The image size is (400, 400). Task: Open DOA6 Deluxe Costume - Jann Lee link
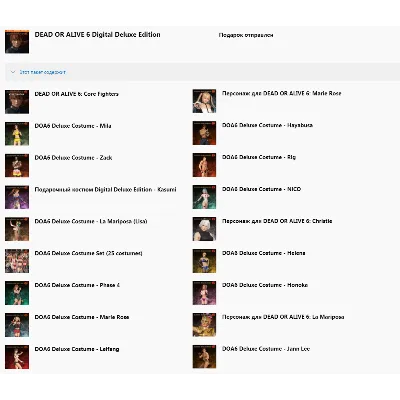pos(266,349)
